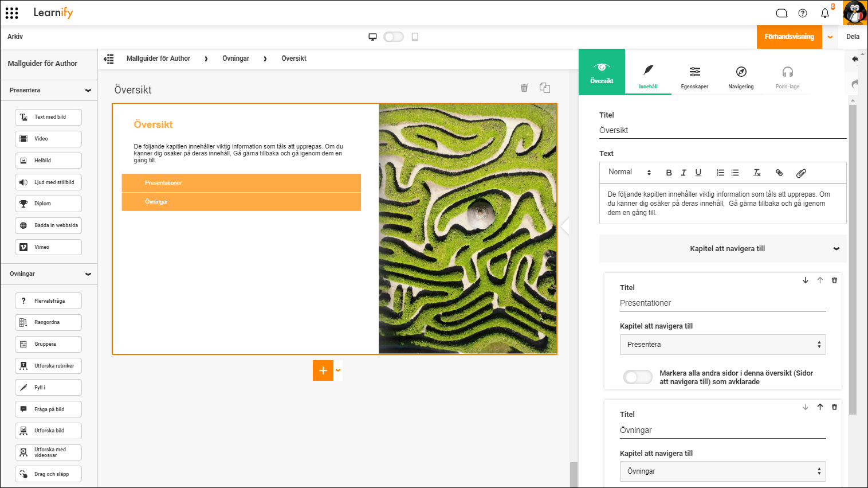Image resolution: width=868 pixels, height=488 pixels.
Task: Add a Fråga på bild exercise
Action: click(48, 409)
